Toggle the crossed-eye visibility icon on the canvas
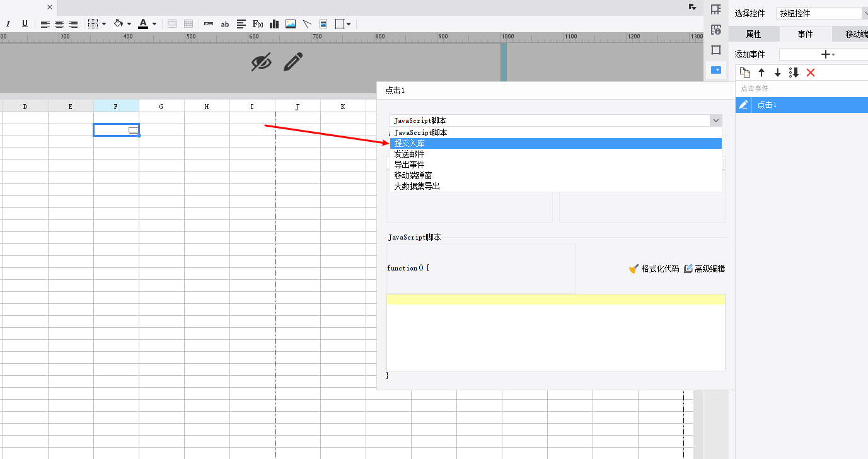This screenshot has width=868, height=459. (261, 62)
